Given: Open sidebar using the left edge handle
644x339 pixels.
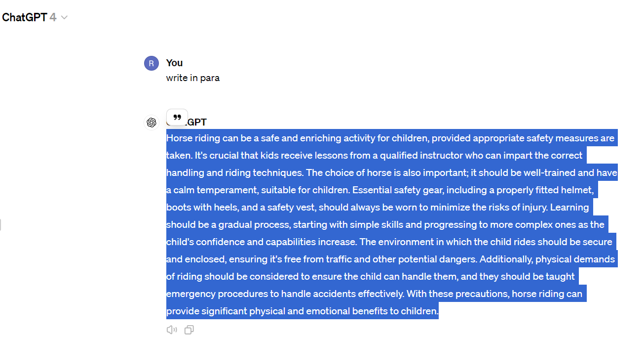Looking at the screenshot, I should pyautogui.click(x=0, y=225).
